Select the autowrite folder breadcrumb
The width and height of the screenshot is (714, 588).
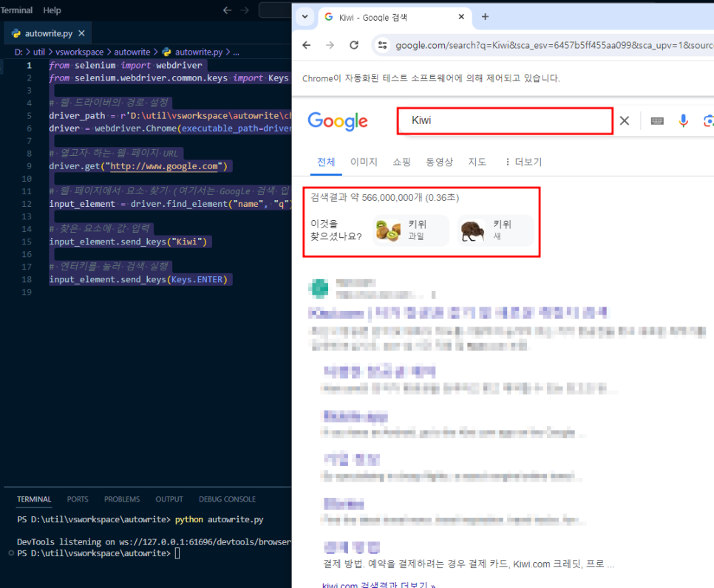(132, 52)
